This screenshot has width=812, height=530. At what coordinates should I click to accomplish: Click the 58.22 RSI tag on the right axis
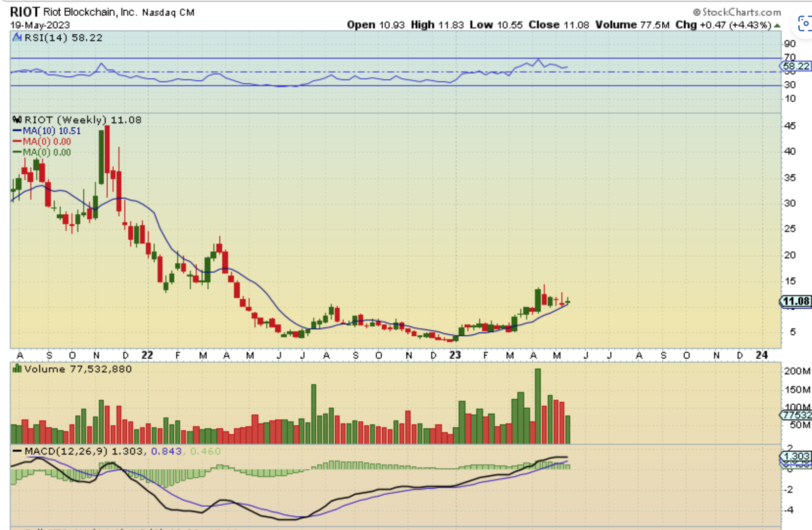click(x=796, y=66)
